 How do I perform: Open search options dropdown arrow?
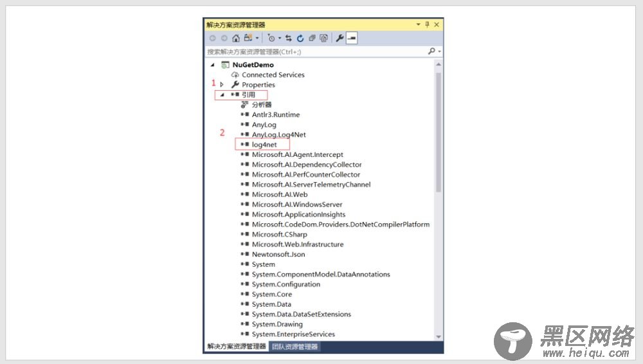(x=439, y=51)
